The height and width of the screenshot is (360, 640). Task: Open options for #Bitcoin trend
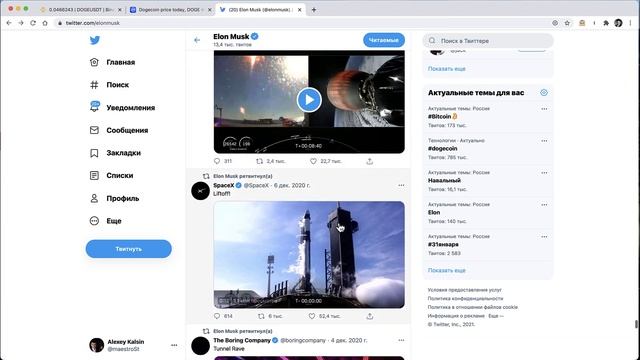click(x=544, y=109)
